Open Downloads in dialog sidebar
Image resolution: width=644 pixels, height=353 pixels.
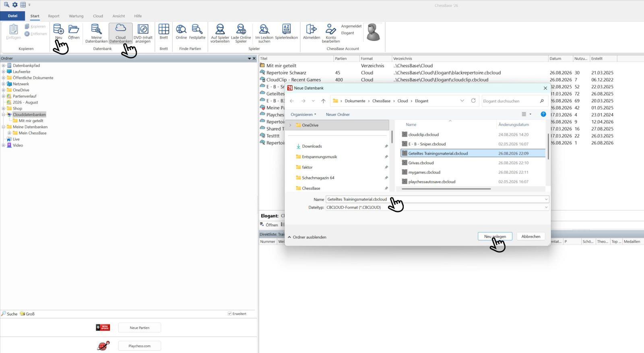pos(312,146)
